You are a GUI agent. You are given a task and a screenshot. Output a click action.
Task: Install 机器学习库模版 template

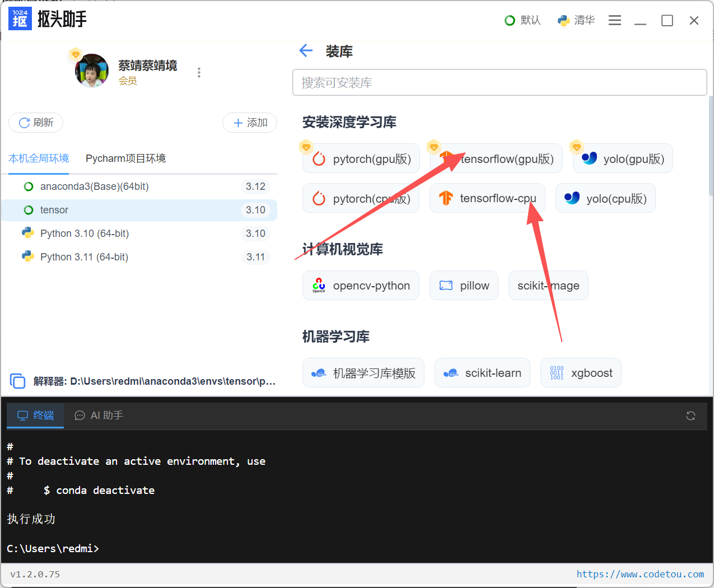click(363, 373)
